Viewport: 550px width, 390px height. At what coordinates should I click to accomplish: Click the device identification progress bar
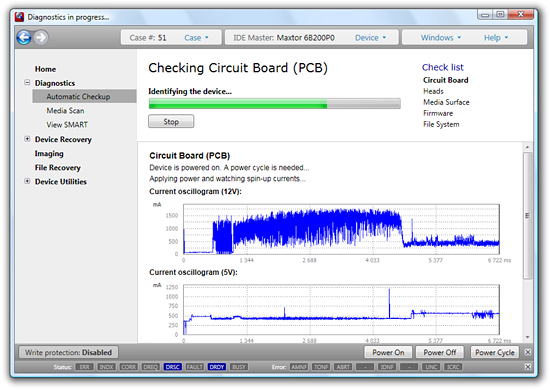point(274,103)
